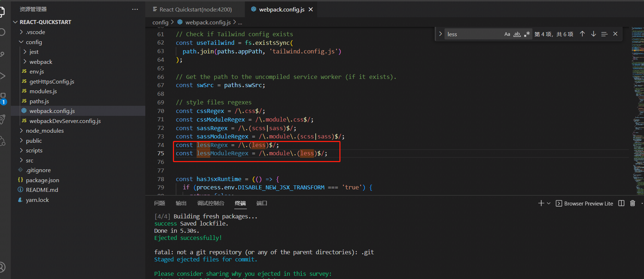Click 资源管理器 explorer panel title

click(33, 9)
